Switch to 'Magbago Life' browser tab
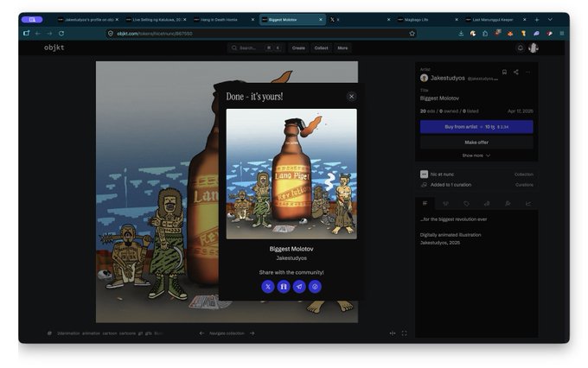This screenshot has height=368, width=588. tap(427, 20)
